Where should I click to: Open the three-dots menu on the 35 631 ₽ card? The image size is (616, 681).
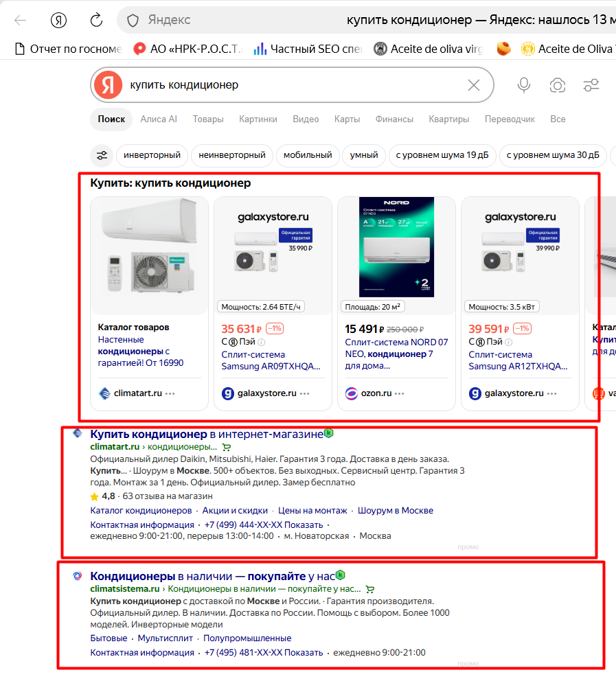point(305,393)
